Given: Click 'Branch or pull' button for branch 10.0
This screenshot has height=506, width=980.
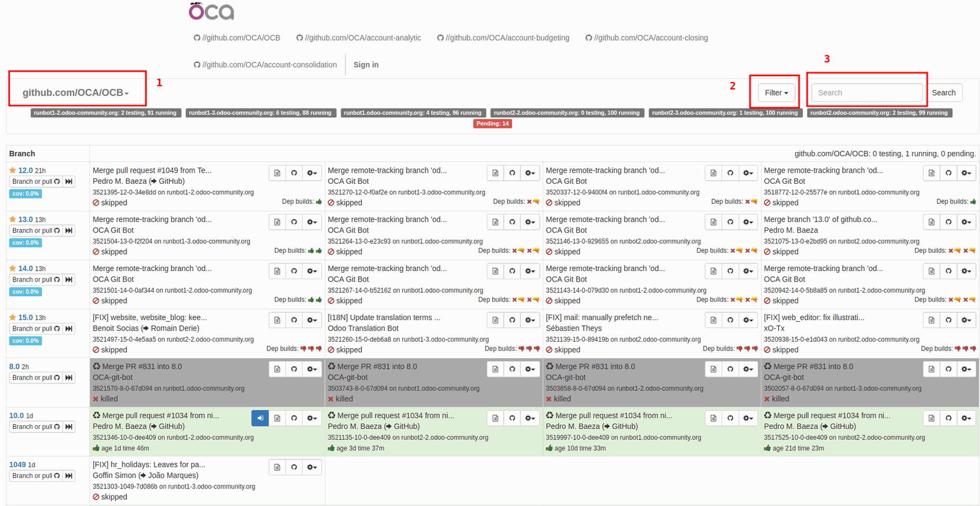Looking at the screenshot, I should coord(36,426).
